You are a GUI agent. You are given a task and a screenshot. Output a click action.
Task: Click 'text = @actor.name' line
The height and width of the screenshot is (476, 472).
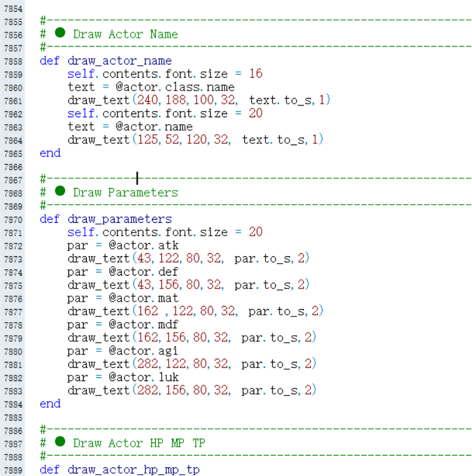tap(130, 127)
